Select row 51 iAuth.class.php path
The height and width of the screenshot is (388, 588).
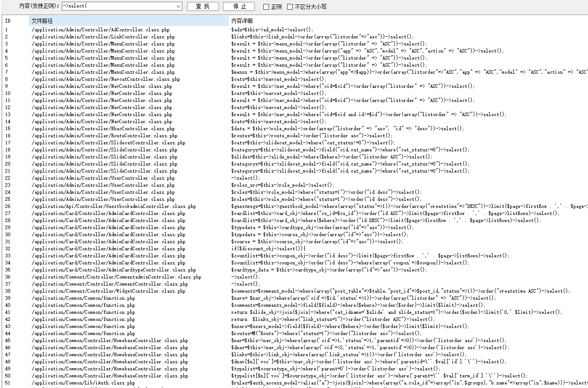[x=83, y=383]
